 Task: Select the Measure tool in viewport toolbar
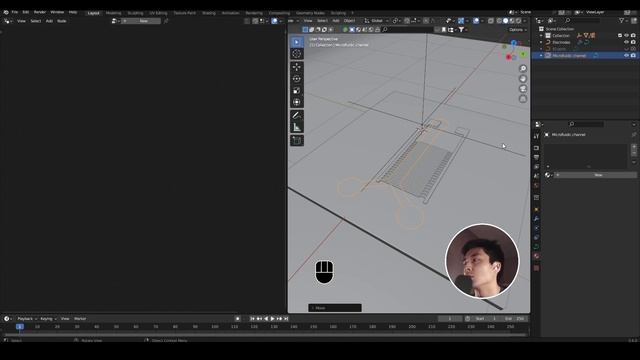coord(297,127)
